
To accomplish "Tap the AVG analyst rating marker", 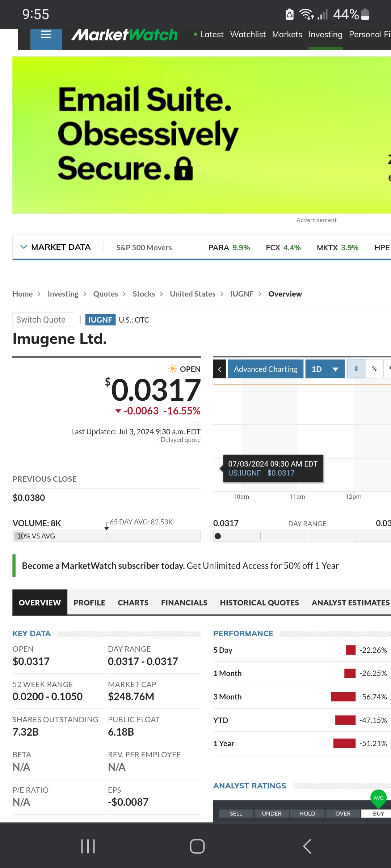I will (x=378, y=798).
